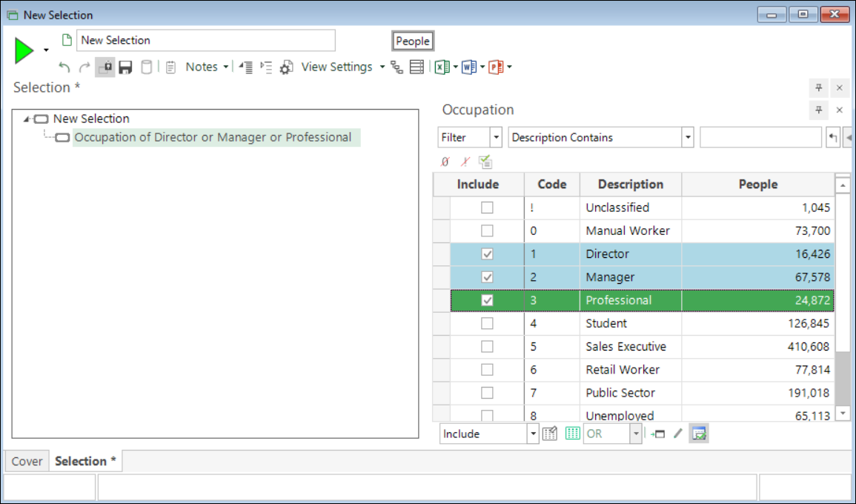Sort by the Description column header
Screen dimensions: 856x504
click(x=631, y=185)
